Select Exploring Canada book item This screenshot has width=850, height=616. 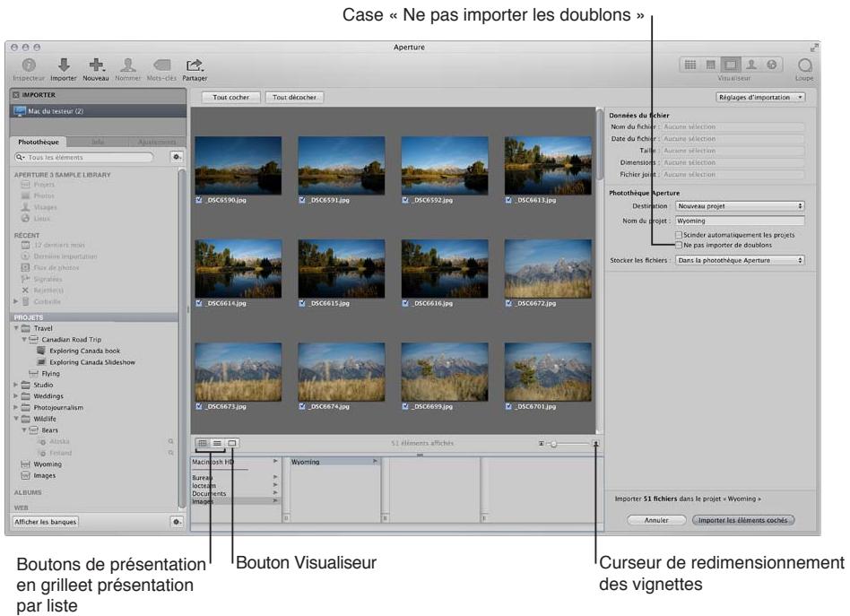pyautogui.click(x=84, y=351)
